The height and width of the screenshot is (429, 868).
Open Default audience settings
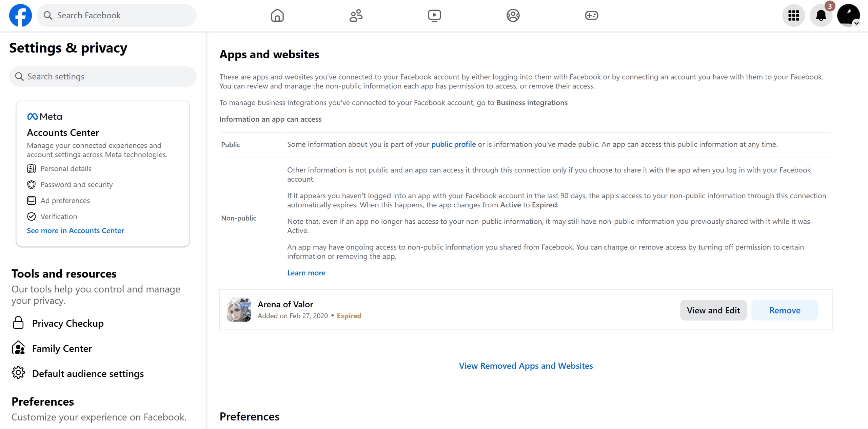[88, 373]
